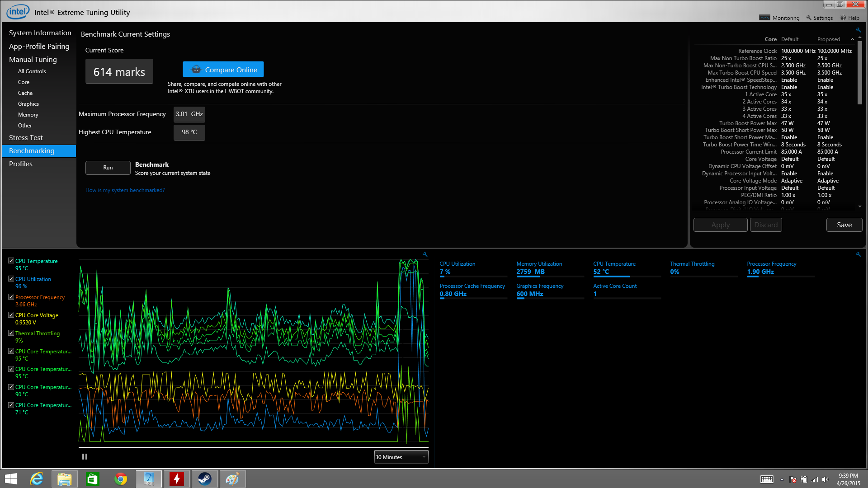Toggle the second CPU Core Temperature checkbox at 95 °C
The image size is (868, 488).
tap(11, 369)
